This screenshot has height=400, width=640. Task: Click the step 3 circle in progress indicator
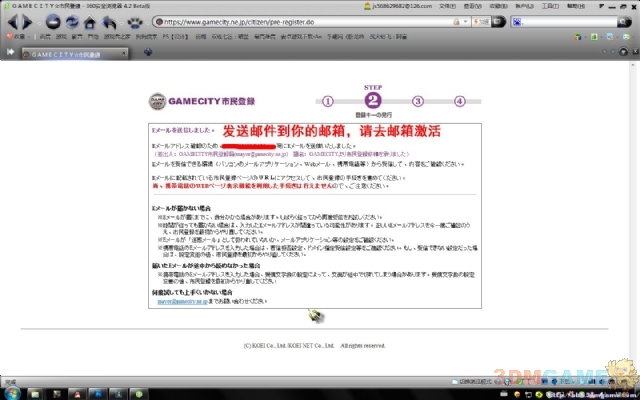[x=418, y=100]
